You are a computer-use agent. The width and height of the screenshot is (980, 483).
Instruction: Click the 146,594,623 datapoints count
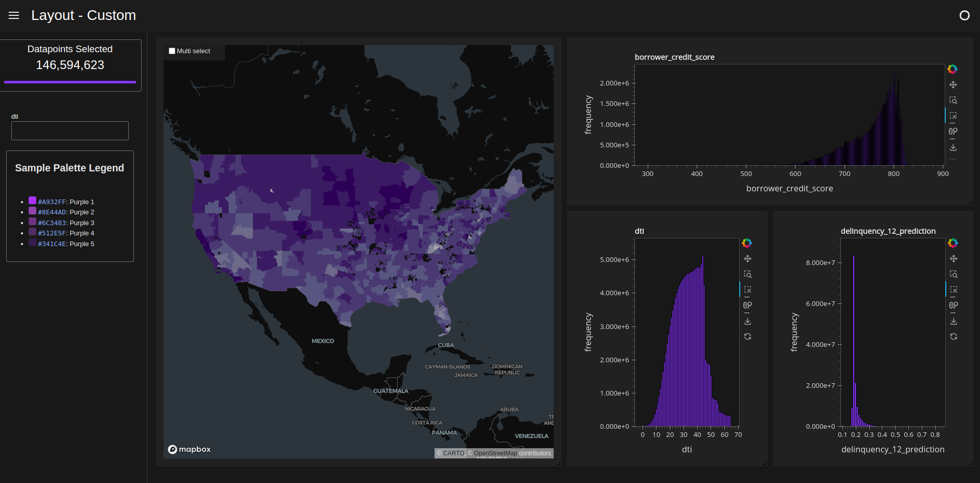pyautogui.click(x=70, y=65)
